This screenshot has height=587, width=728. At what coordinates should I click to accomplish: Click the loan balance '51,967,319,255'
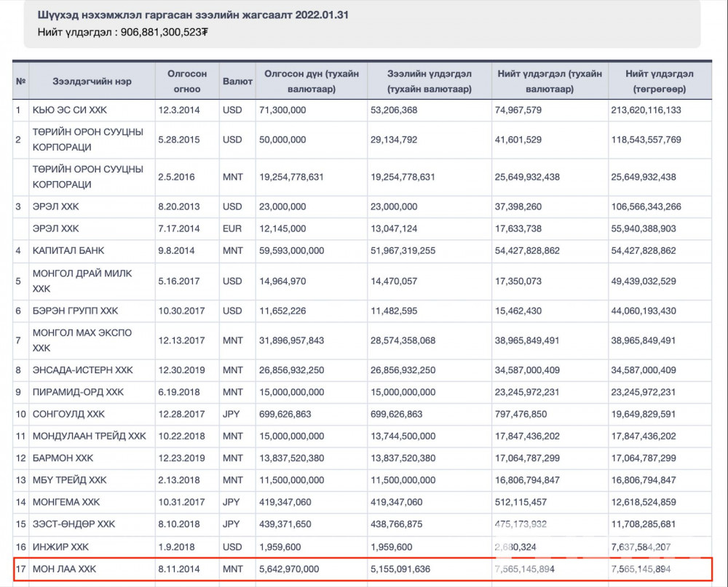[x=403, y=250]
